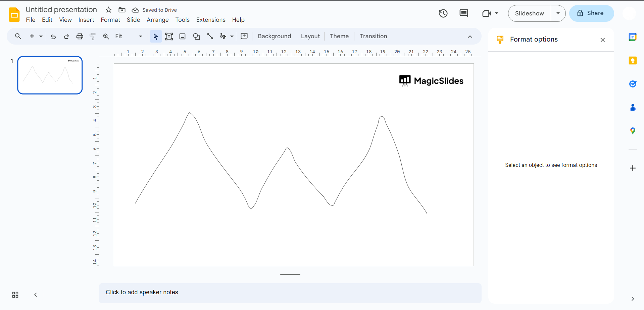This screenshot has width=644, height=310.
Task: Hide the menus with chevron
Action: click(x=470, y=37)
